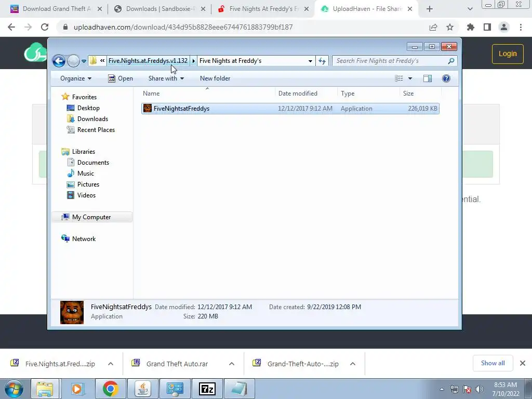Select Libraries in the navigation pane
Viewport: 532px width, 399px height.
[x=84, y=152]
